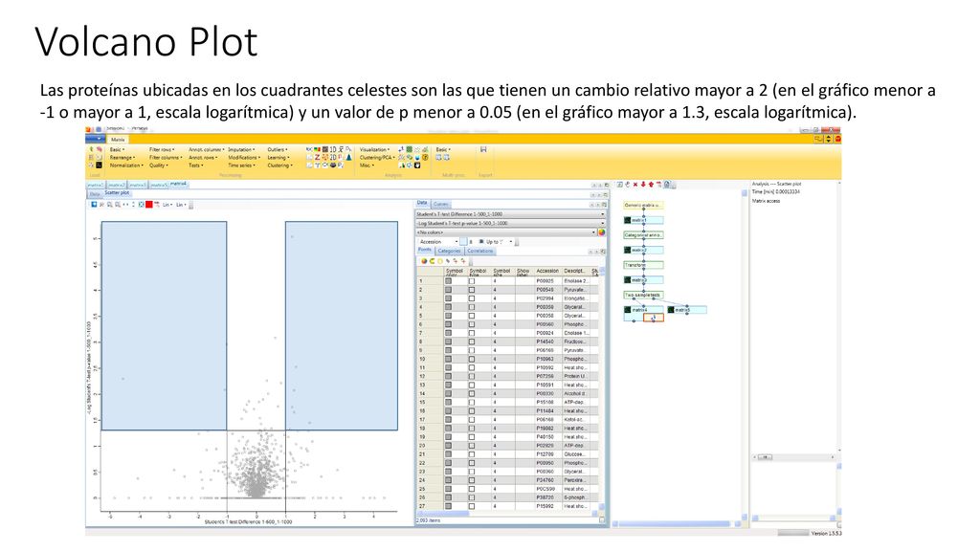980x551 pixels.
Task: Toggle Symbol type checkbox for P14540
Action: (x=472, y=342)
